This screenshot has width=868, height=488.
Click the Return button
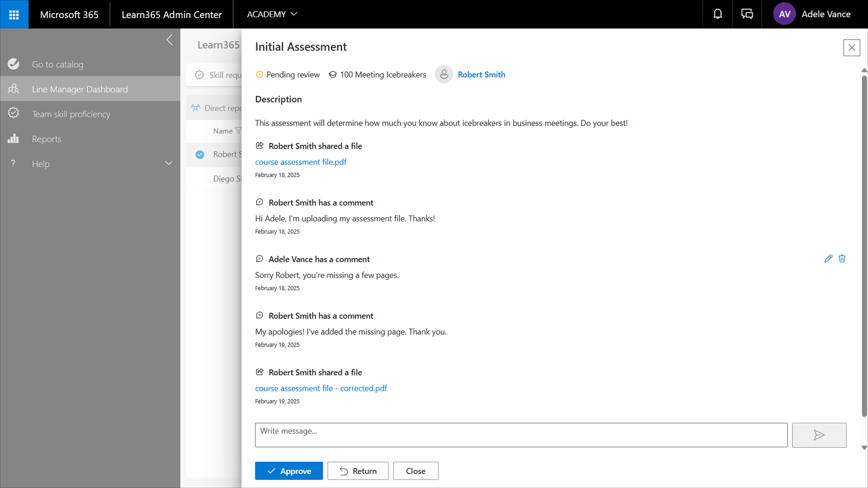(358, 471)
